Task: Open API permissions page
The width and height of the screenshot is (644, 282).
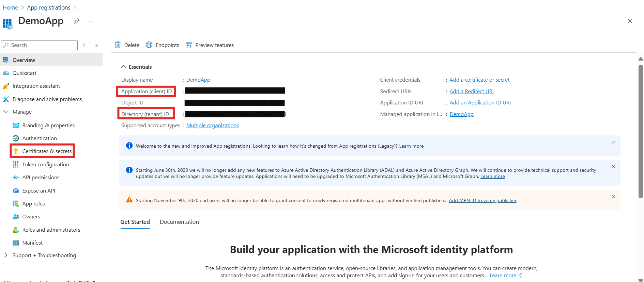Action: [41, 178]
